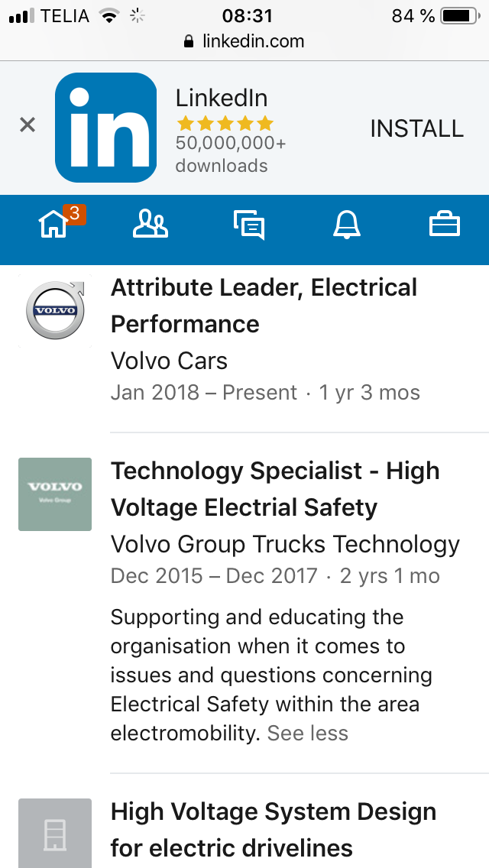
Task: Collapse description with See less
Action: [307, 734]
